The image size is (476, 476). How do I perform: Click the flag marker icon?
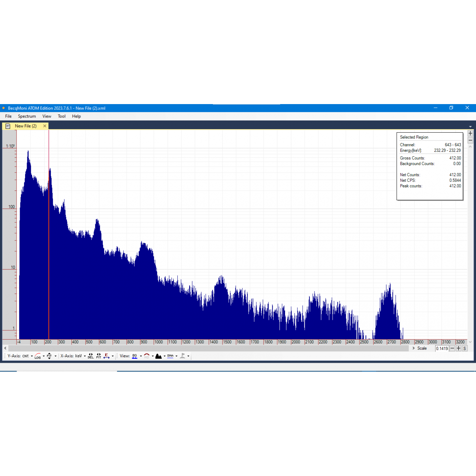183,356
